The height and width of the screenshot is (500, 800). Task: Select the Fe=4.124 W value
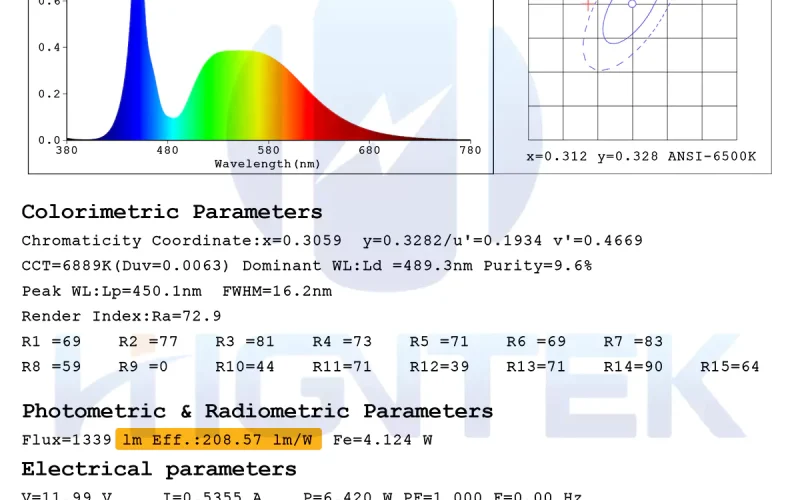tap(383, 440)
